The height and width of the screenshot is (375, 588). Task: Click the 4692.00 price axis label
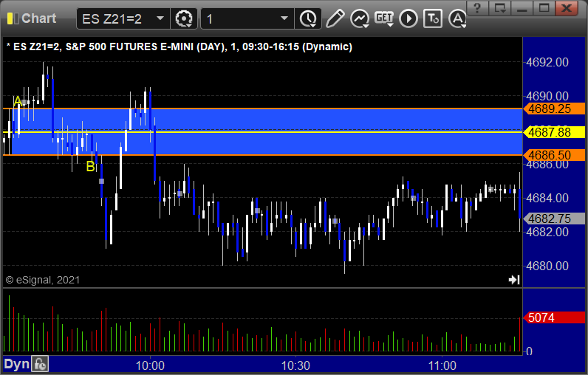tap(547, 62)
